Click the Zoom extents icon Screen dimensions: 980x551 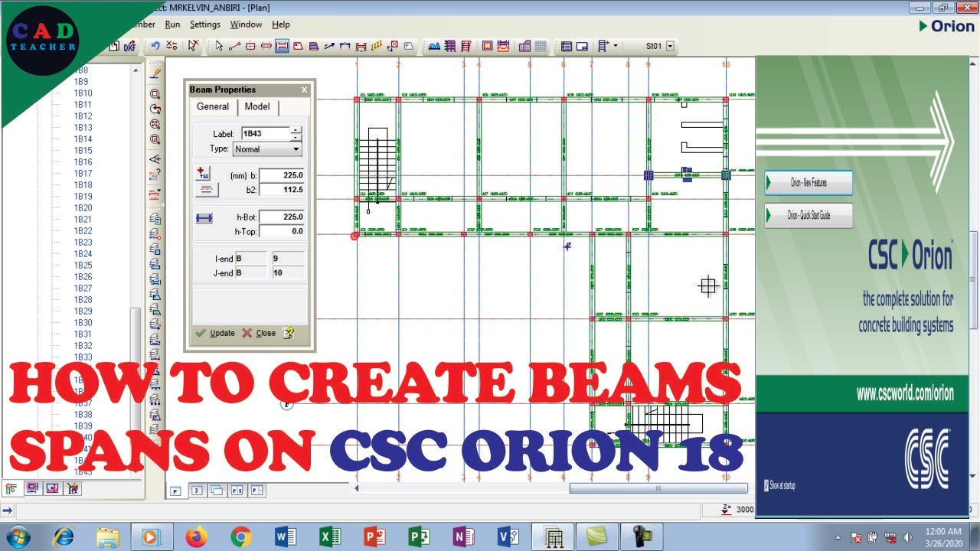click(x=155, y=124)
